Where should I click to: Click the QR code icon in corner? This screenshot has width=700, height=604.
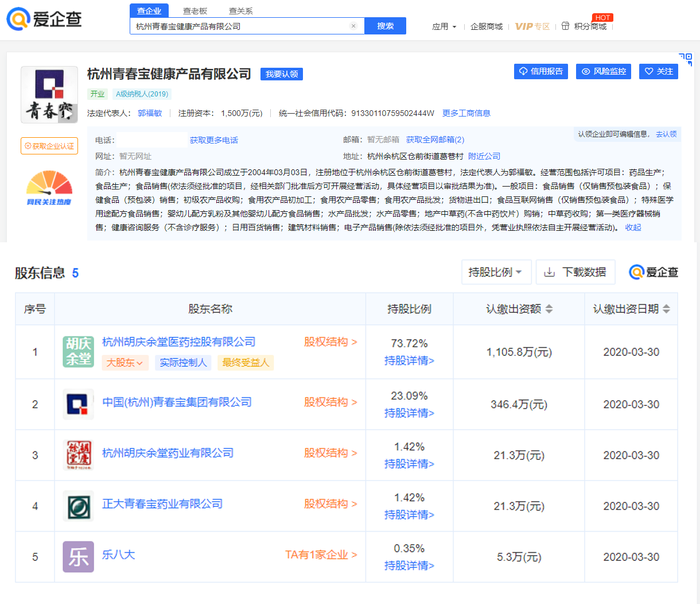pyautogui.click(x=686, y=59)
